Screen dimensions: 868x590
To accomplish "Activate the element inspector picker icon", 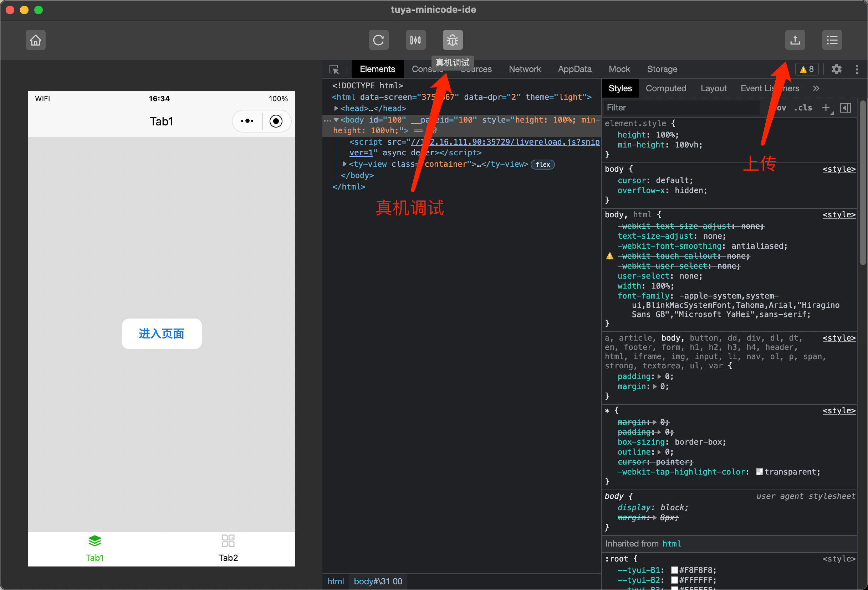I will click(334, 69).
